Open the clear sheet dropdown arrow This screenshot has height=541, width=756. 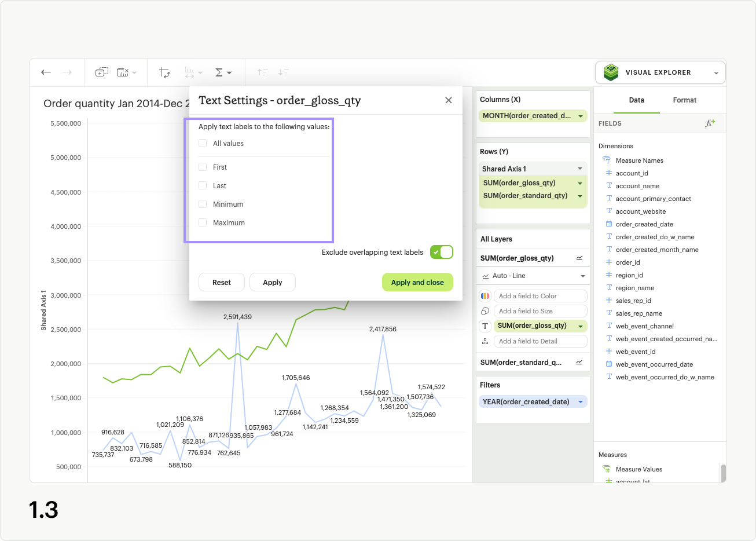click(134, 73)
